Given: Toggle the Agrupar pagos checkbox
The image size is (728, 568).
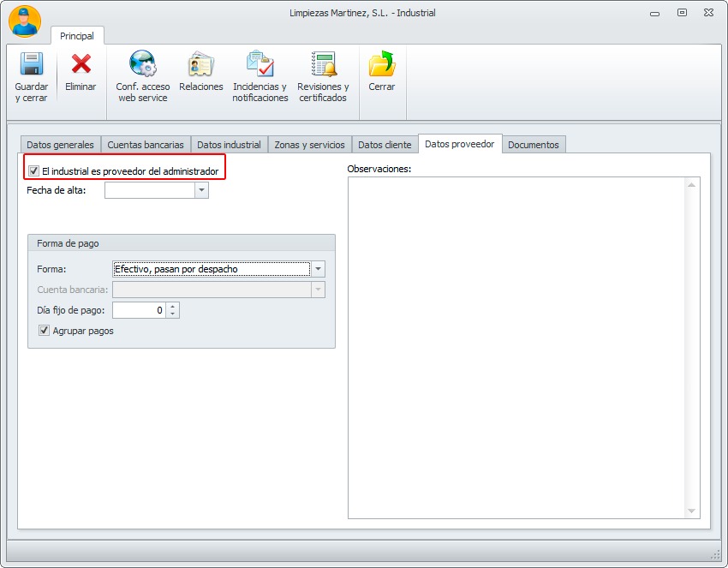Looking at the screenshot, I should 44,331.
